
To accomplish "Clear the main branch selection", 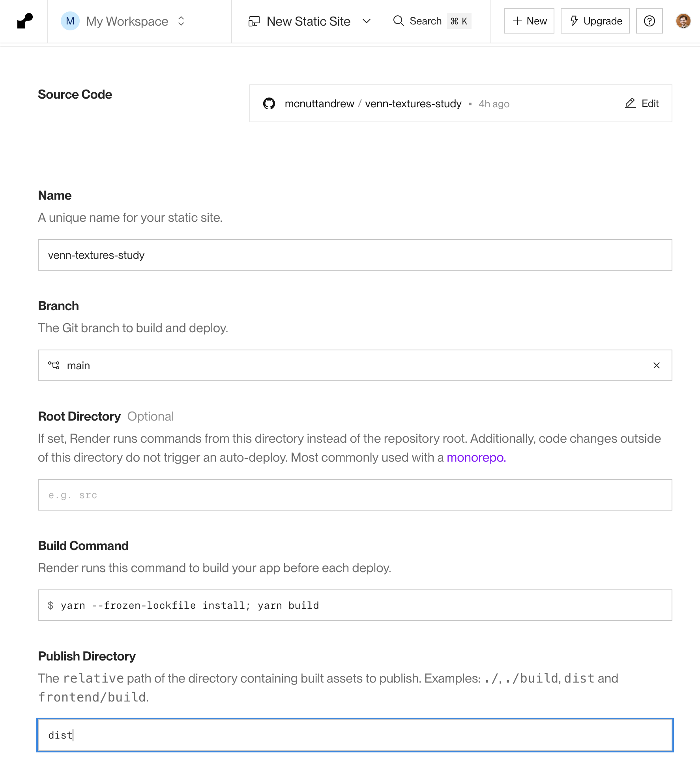I will pyautogui.click(x=656, y=365).
